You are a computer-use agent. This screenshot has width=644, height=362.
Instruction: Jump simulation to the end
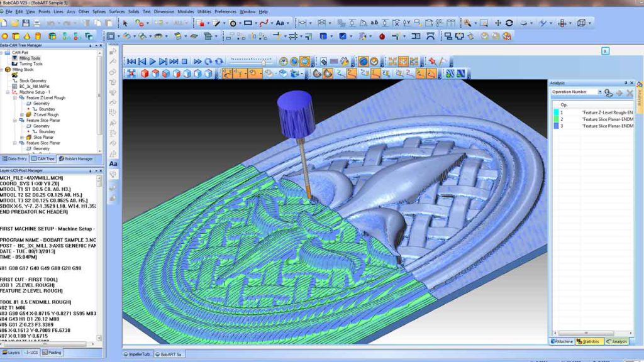(174, 62)
